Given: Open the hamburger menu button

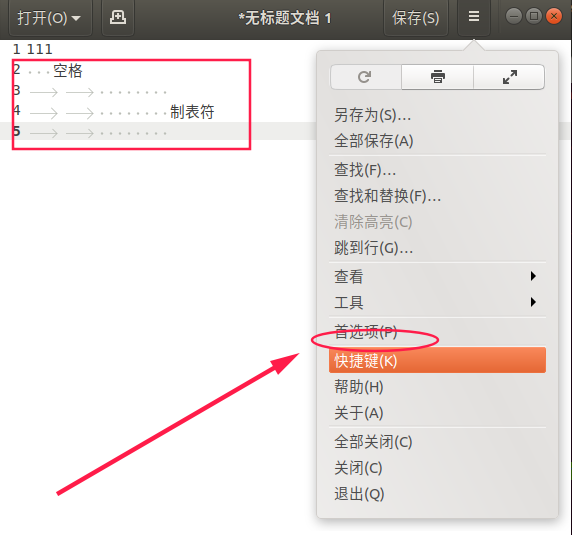Looking at the screenshot, I should click(x=474, y=16).
